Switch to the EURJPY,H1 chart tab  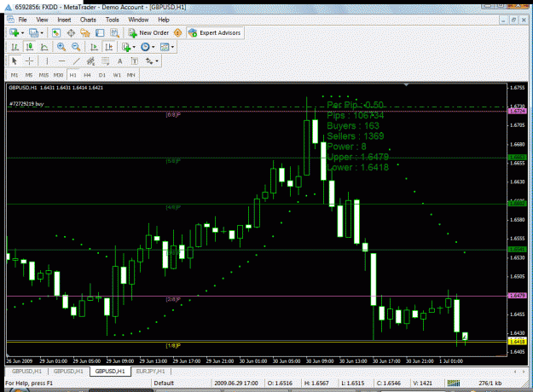pyautogui.click(x=151, y=372)
